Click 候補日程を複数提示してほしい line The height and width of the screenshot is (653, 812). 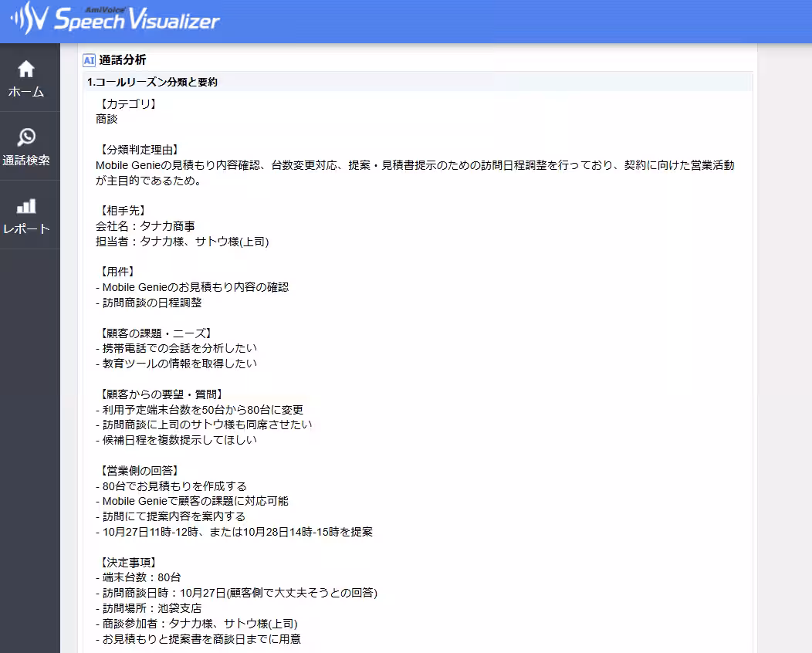tap(177, 440)
